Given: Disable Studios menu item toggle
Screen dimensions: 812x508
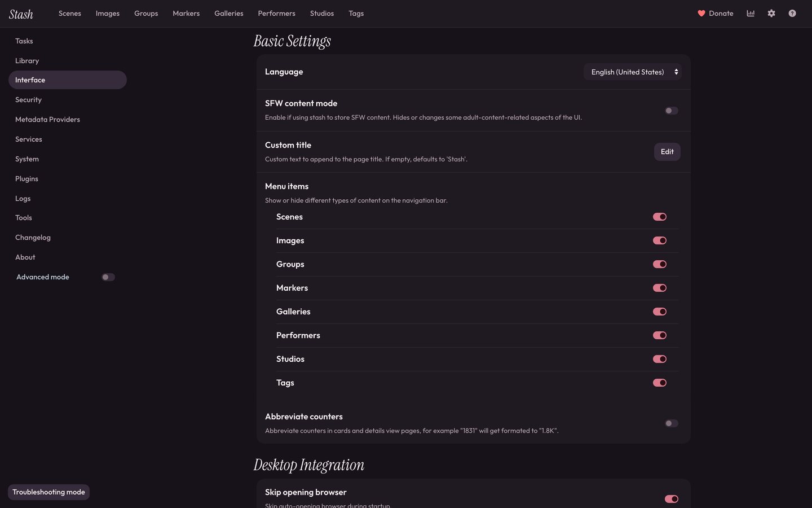Looking at the screenshot, I should (660, 359).
